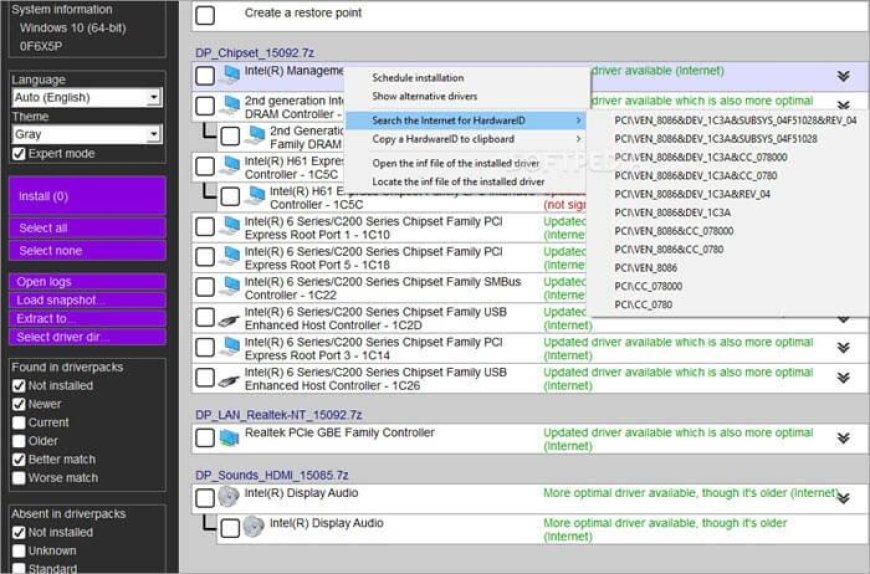This screenshot has width=870, height=574.
Task: Click the Windows 10 (64-bit) system info text
Action: point(73,28)
